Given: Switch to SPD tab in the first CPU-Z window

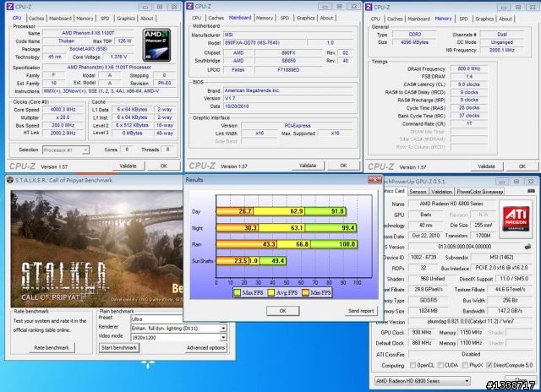Looking at the screenshot, I should click(x=105, y=19).
